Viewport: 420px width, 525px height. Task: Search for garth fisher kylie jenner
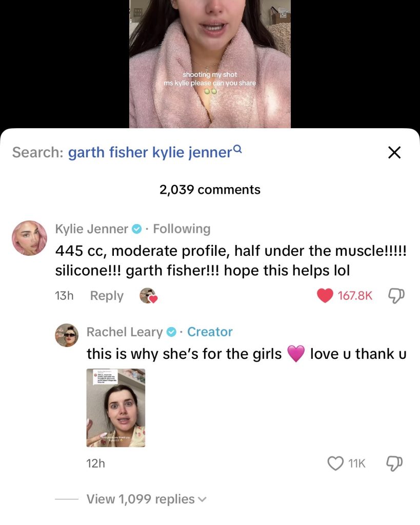150,152
